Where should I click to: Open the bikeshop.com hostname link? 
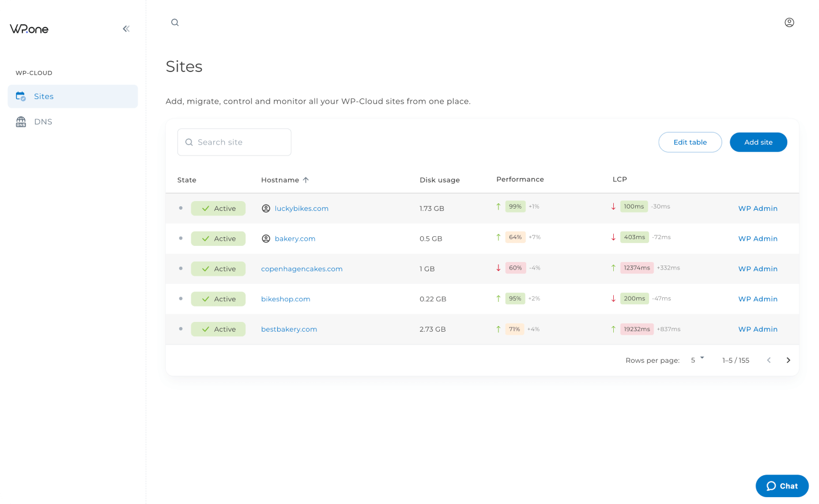pos(286,299)
